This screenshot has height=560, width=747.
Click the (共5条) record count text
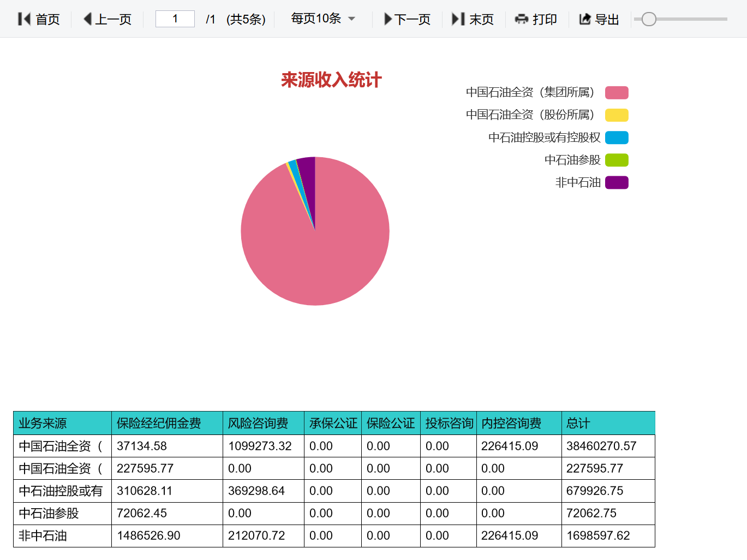[246, 19]
